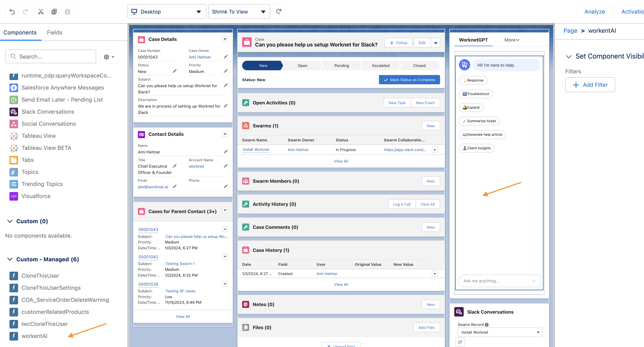644x347 pixels.
Task: Open the case 00001042 row menu
Action: (225, 257)
